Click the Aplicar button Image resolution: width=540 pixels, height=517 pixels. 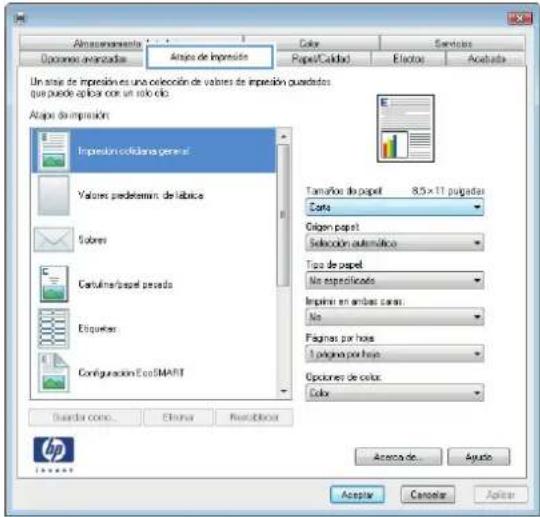click(500, 495)
